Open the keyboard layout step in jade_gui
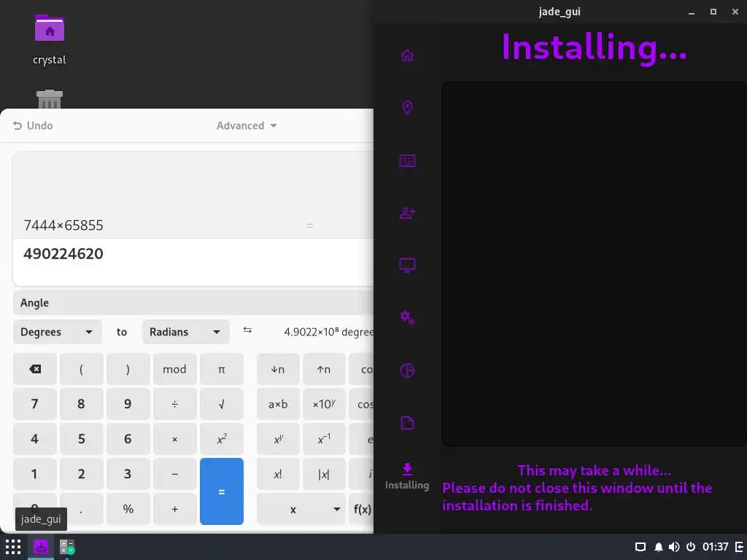Viewport: 747px width, 560px height. click(407, 160)
